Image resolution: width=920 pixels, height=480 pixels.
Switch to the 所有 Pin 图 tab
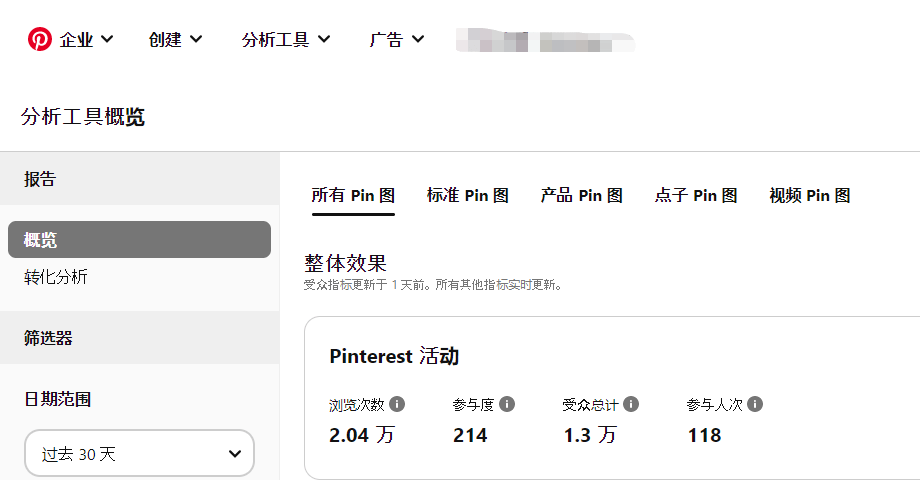(x=353, y=196)
